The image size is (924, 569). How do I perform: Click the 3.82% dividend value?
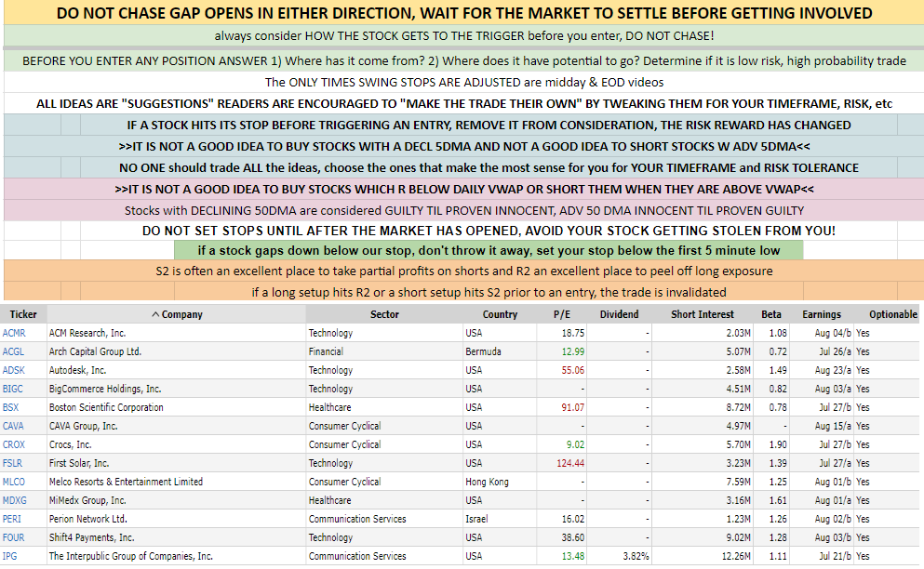click(636, 556)
